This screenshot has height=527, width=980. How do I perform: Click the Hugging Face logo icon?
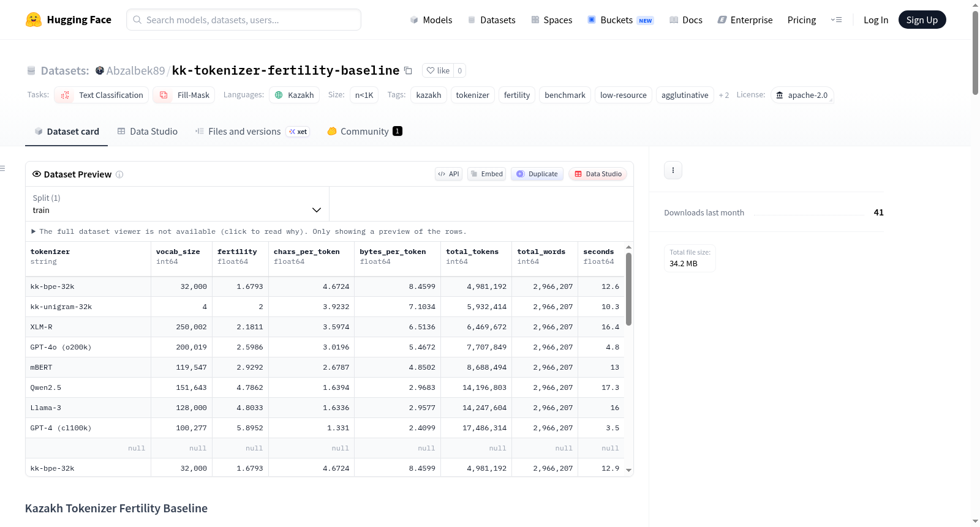coord(34,20)
